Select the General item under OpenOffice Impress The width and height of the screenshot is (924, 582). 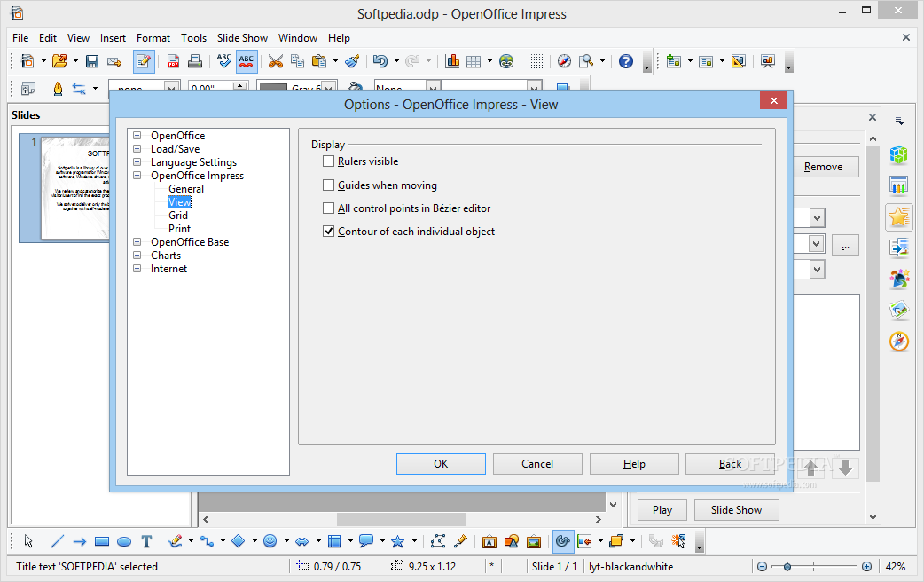[186, 189]
